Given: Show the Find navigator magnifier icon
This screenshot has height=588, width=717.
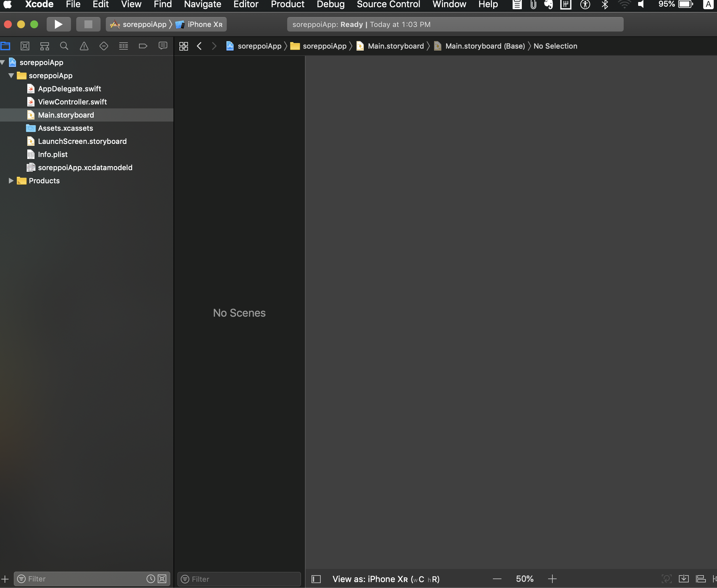Looking at the screenshot, I should 64,46.
